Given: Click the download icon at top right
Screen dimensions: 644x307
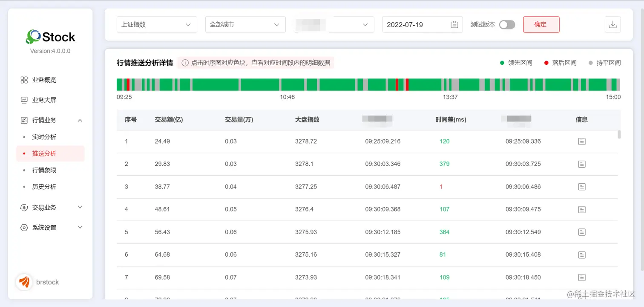Looking at the screenshot, I should click(x=612, y=24).
